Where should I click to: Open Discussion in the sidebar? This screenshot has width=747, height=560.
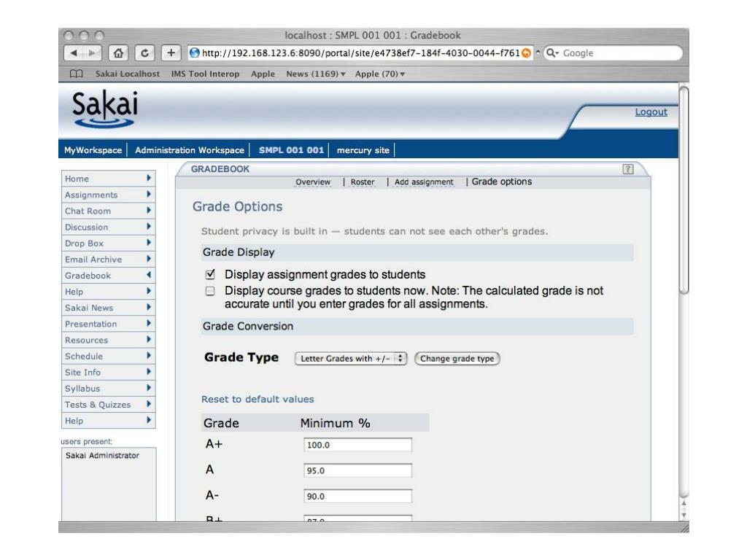108,227
